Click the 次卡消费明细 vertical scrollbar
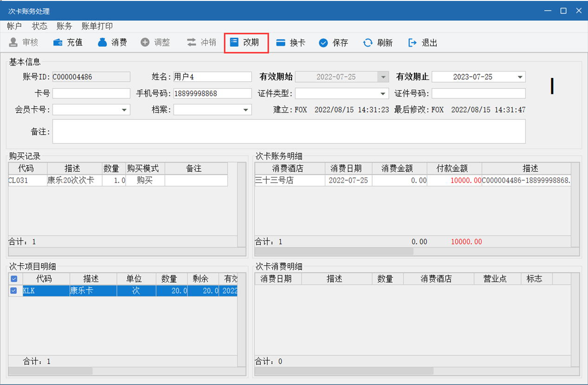Viewport: 588px width, 385px height. click(575, 320)
